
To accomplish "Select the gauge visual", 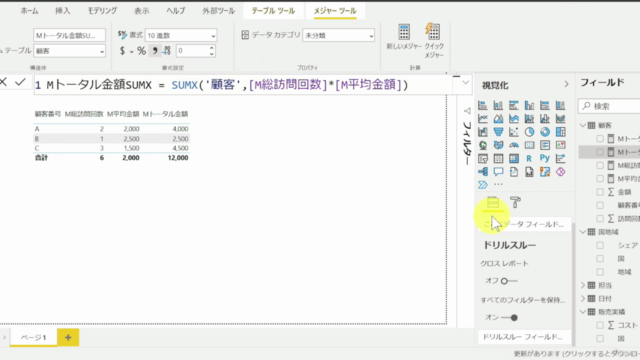I will tap(514, 145).
